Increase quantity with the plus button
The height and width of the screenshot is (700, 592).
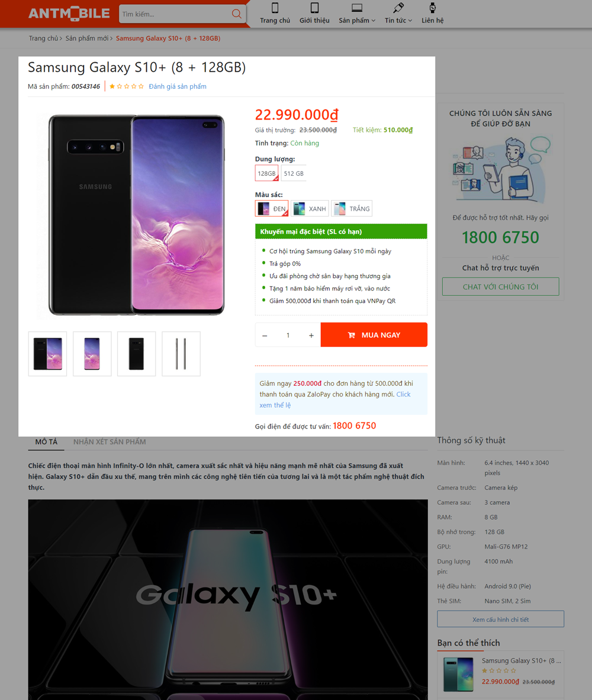coord(311,336)
